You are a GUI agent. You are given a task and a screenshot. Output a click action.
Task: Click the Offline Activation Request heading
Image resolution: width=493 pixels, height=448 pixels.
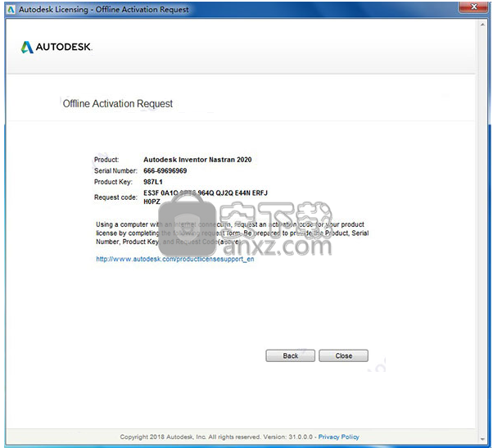118,104
